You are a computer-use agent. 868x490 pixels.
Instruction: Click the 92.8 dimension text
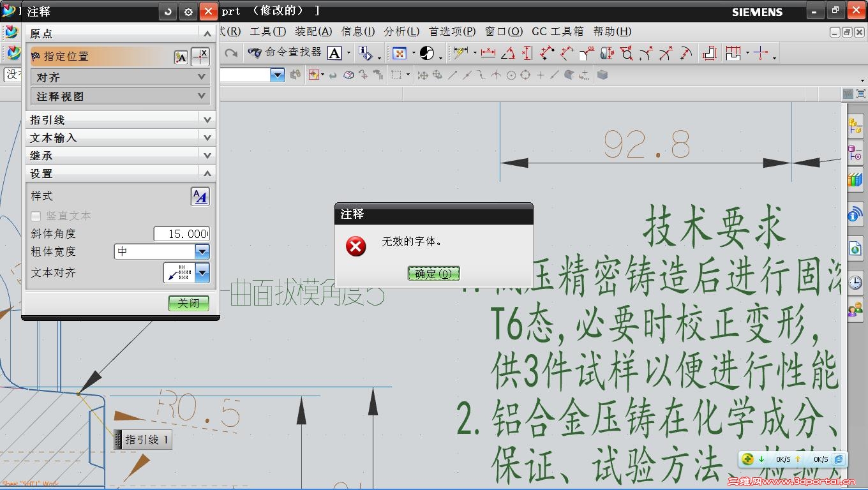coord(647,144)
